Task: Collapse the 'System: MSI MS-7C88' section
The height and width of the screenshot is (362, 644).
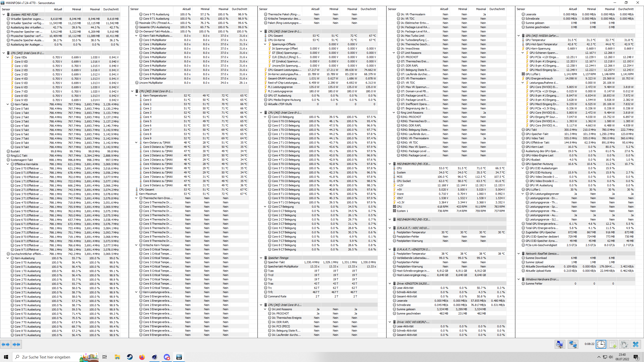Action: click(x=3, y=14)
